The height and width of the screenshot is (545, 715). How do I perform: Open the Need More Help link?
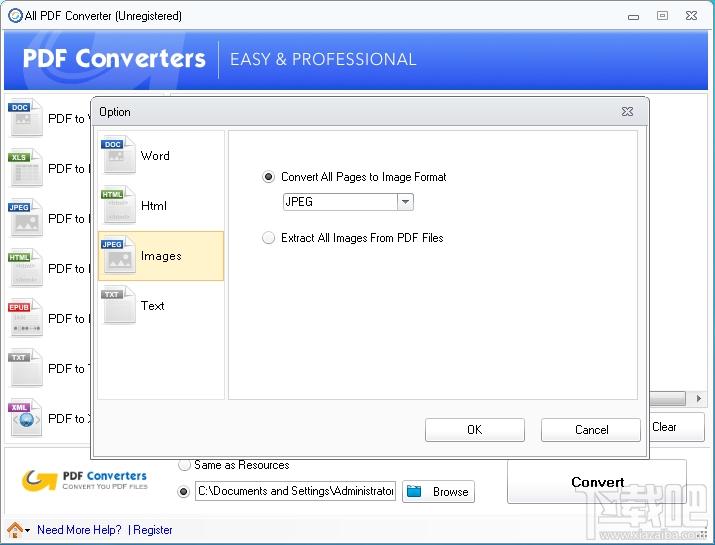tap(79, 530)
